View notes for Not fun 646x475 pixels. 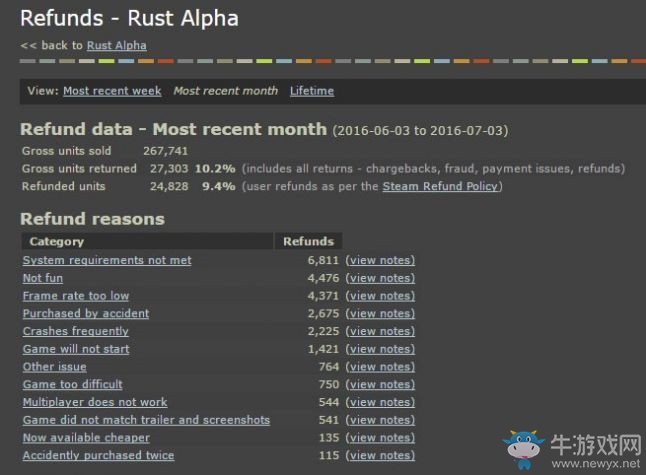[x=380, y=278]
